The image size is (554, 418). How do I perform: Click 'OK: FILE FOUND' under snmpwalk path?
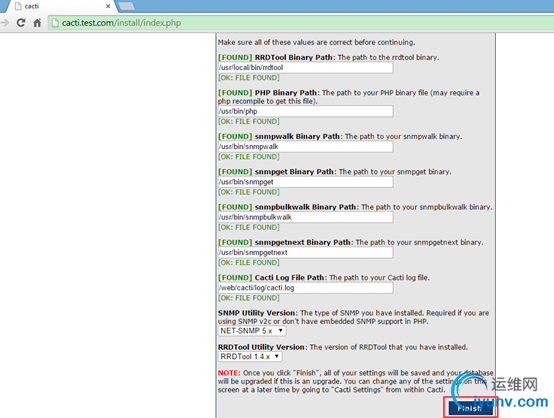[249, 157]
